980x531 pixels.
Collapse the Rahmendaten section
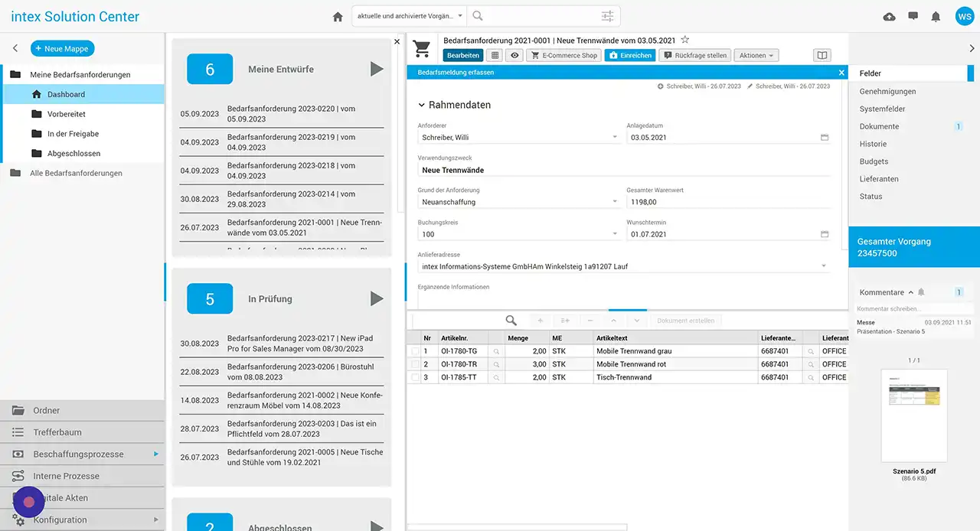422,105
